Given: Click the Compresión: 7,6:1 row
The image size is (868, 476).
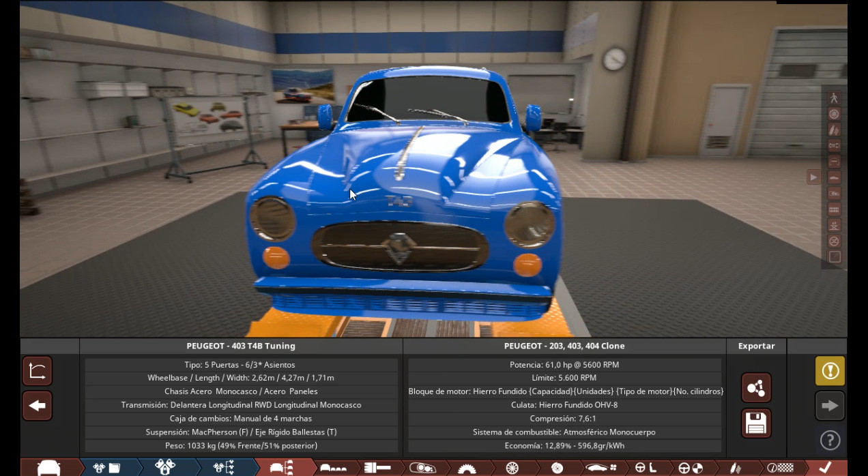Looking at the screenshot, I should tap(564, 419).
